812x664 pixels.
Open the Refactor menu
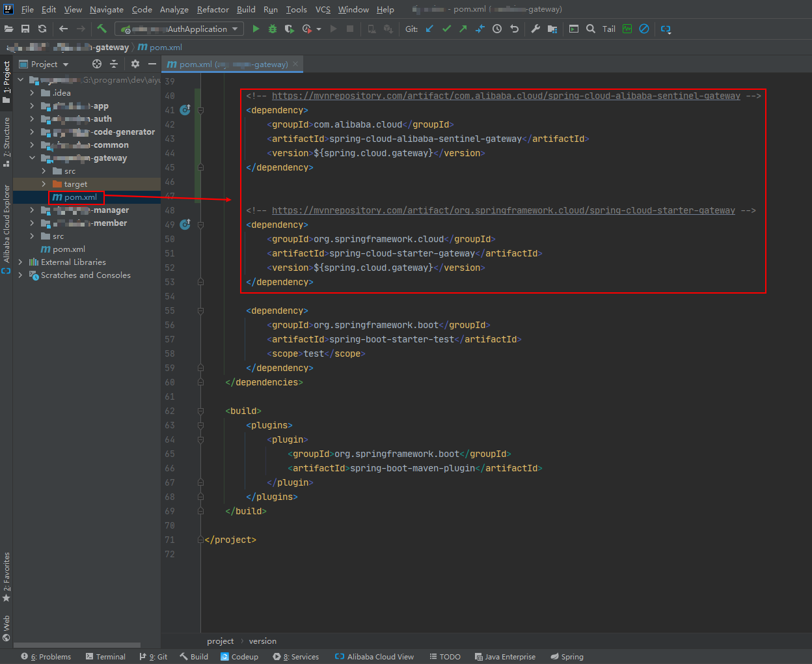coord(213,9)
